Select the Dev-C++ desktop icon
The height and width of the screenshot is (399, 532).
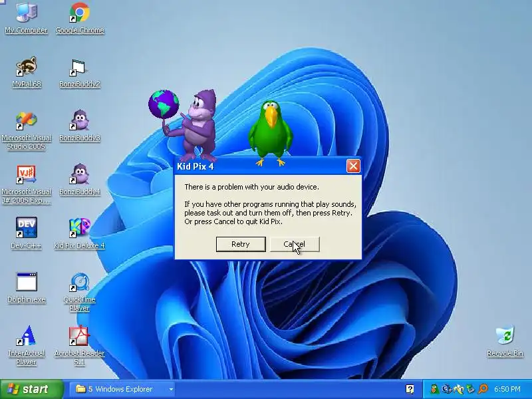[27, 233]
